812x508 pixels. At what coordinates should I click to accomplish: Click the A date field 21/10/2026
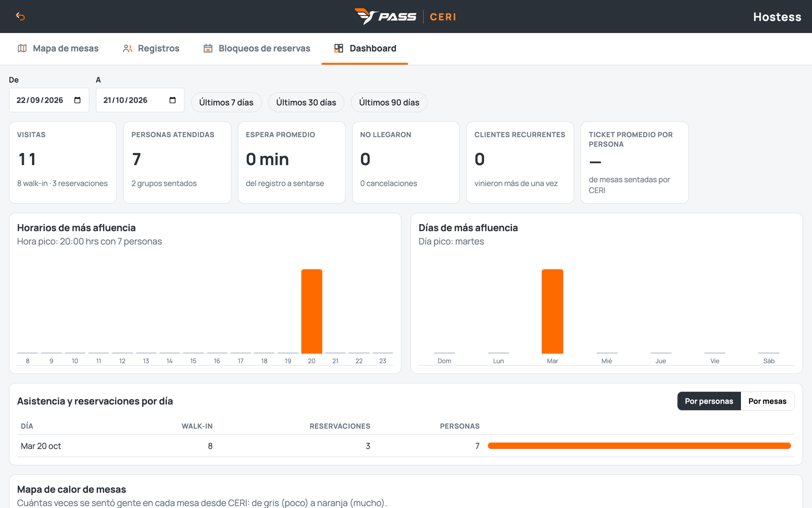click(x=140, y=100)
